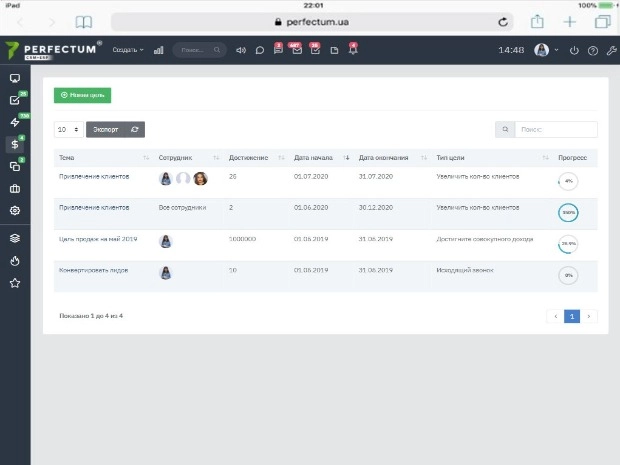Click the 0% progress circle

pos(568,275)
